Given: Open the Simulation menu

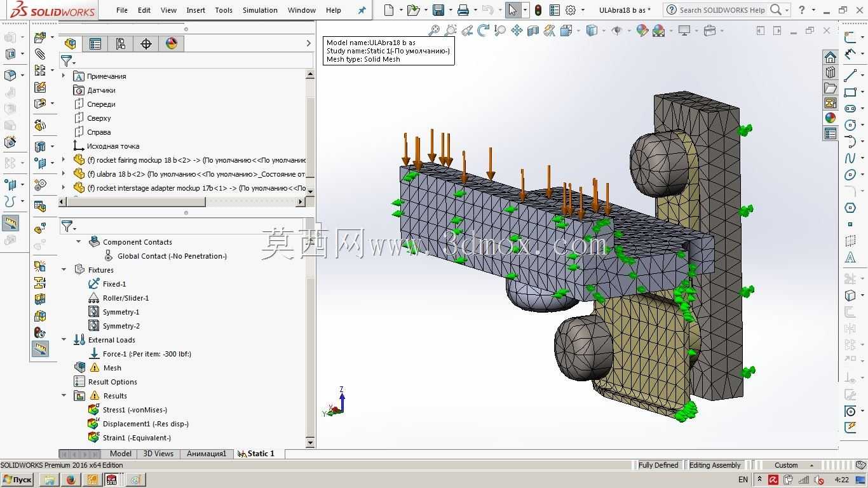Looking at the screenshot, I should (260, 10).
